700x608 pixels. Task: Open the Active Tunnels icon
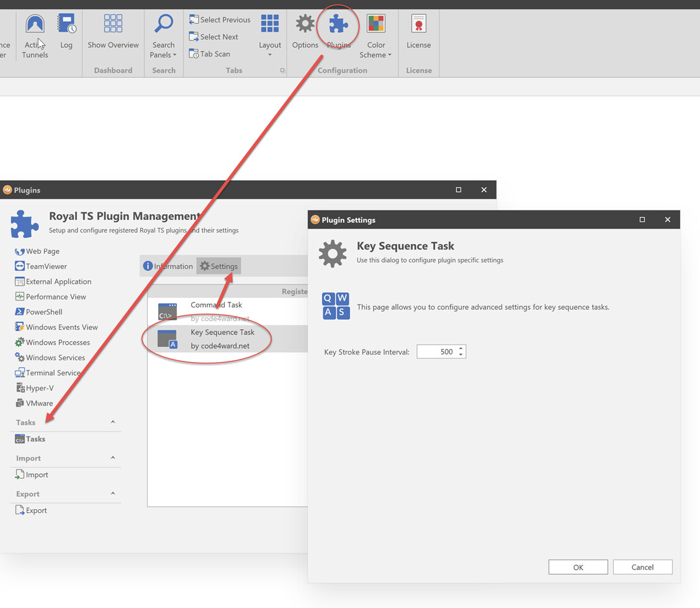point(35,26)
